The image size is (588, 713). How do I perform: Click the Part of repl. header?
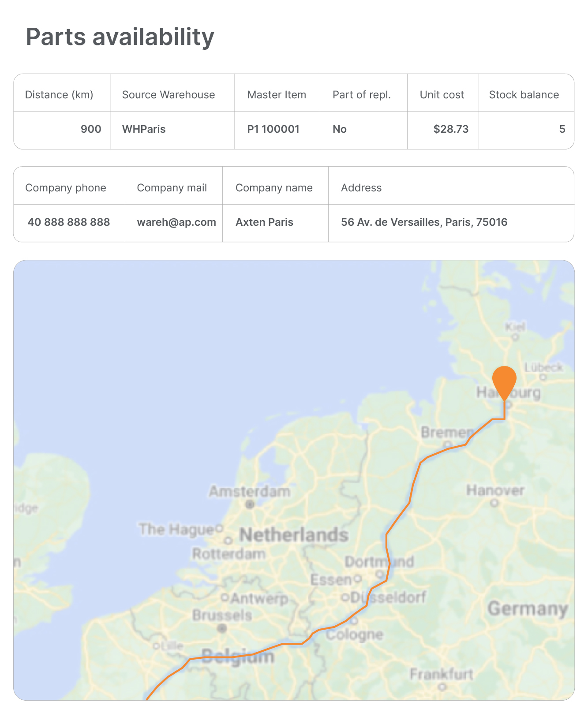point(362,95)
